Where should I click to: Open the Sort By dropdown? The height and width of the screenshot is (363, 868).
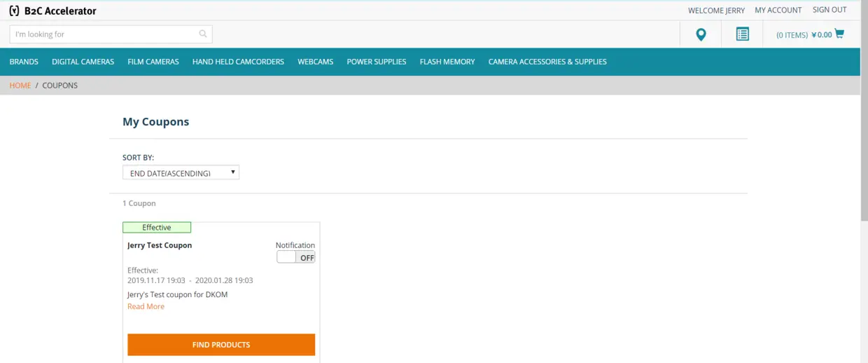181,172
